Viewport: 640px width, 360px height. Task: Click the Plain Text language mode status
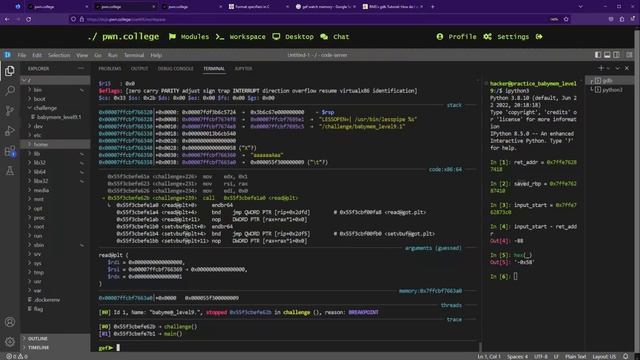click(x=576, y=356)
